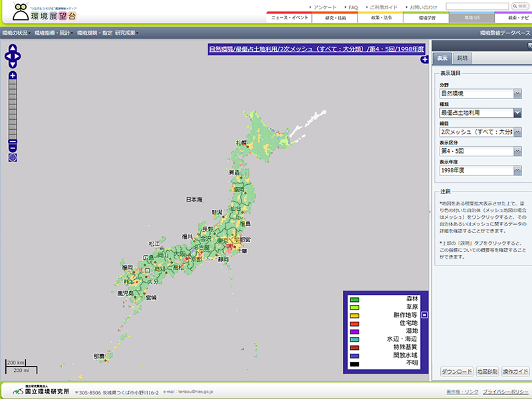
Task: Open the プライバシーポリシー footer link
Action: coord(505,392)
